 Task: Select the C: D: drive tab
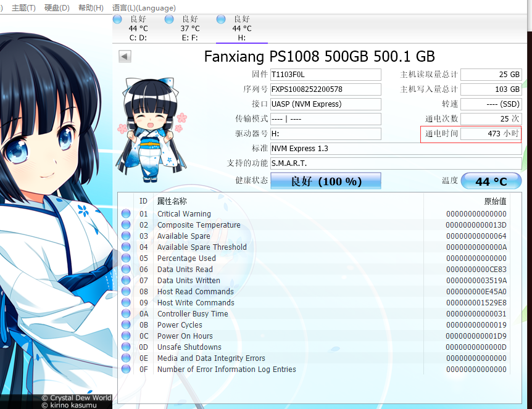tap(138, 28)
